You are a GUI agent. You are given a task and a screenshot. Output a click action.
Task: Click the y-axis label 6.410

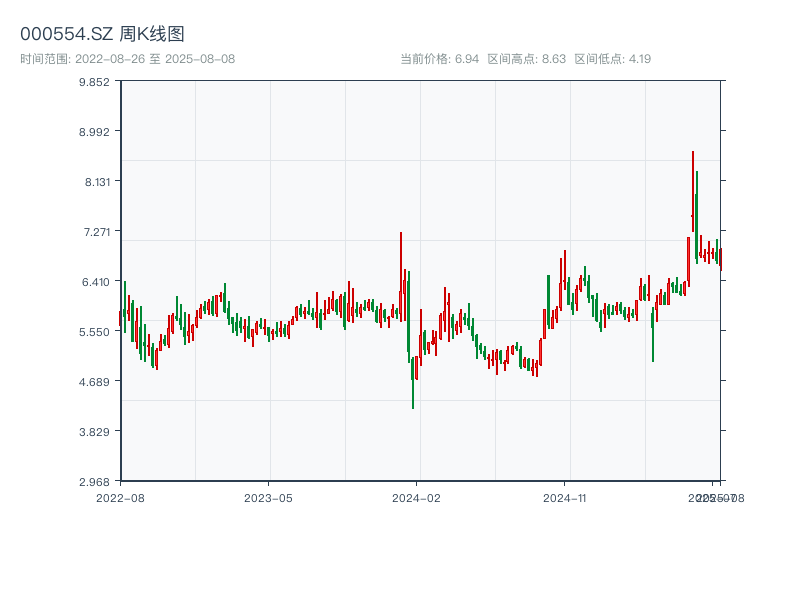(x=96, y=282)
